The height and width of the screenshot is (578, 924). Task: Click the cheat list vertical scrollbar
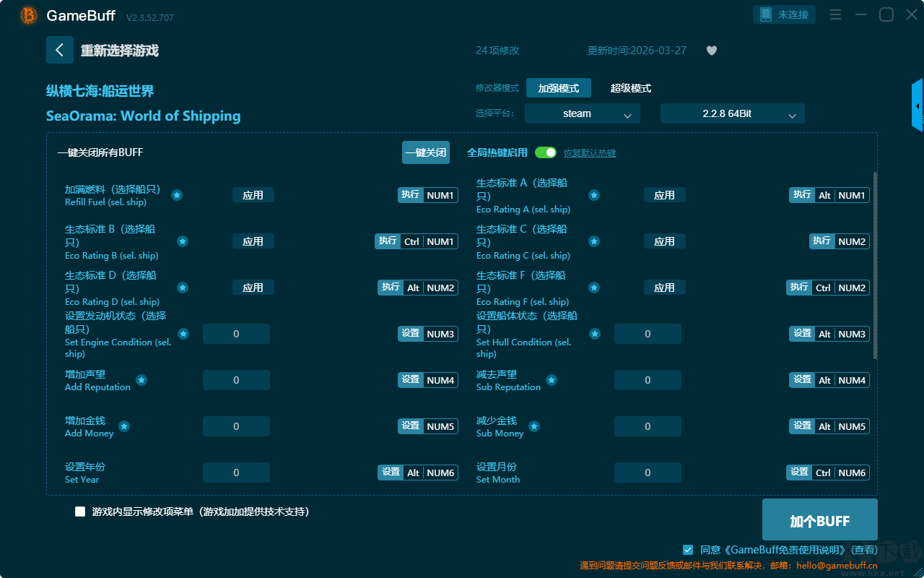(876, 265)
